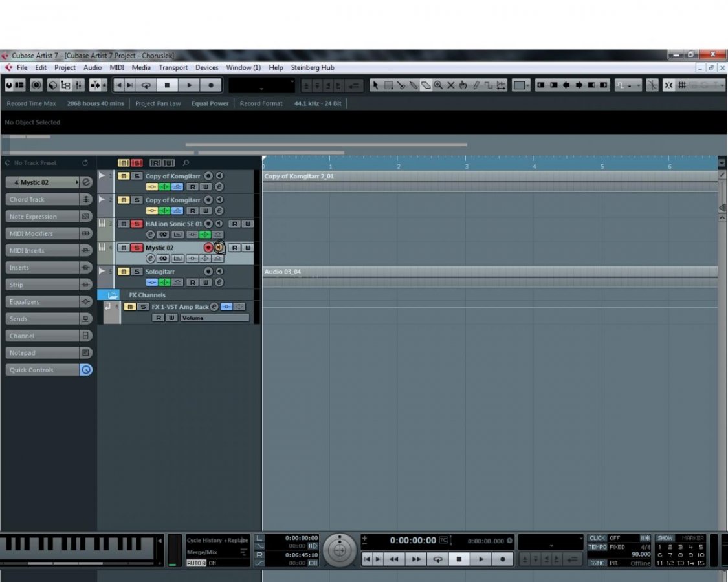Viewport: 728px width, 582px height.
Task: Click the grid type icon in toolbar
Action: [x=682, y=85]
